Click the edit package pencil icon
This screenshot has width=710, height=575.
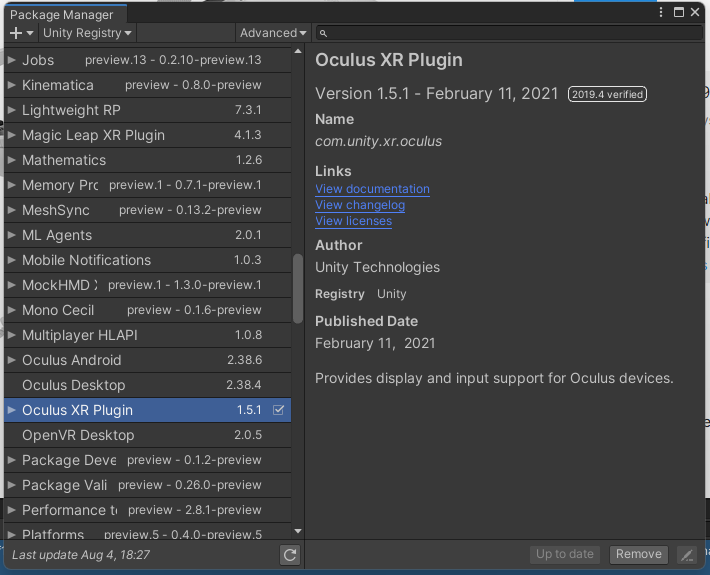tap(687, 554)
